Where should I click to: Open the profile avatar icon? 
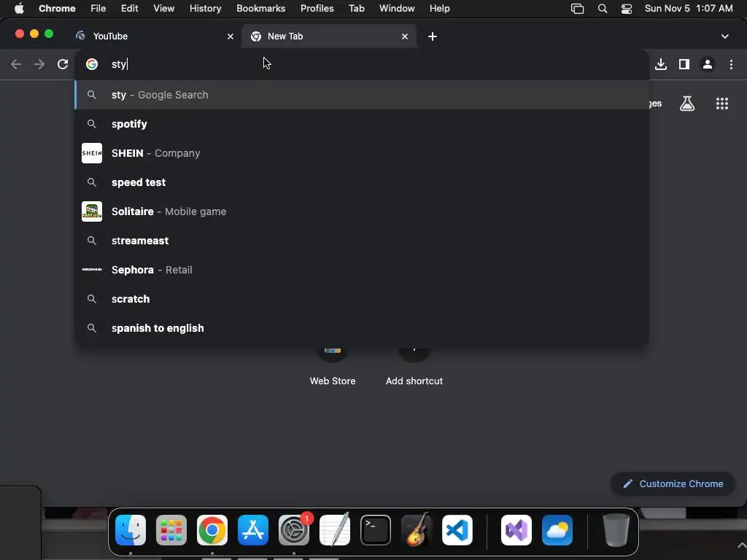point(708,64)
